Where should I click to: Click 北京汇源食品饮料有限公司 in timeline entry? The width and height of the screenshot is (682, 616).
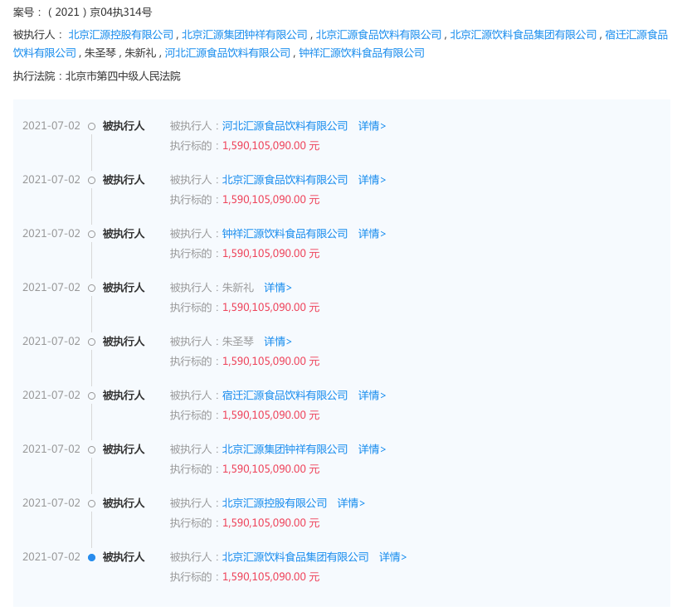285,180
